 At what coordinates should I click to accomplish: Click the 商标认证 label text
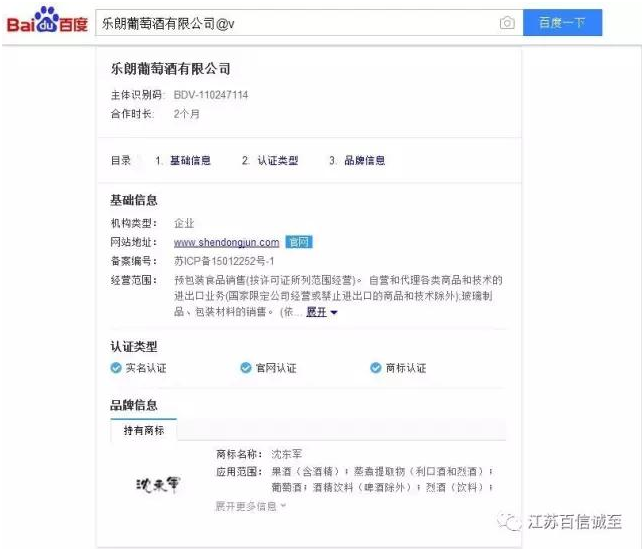[406, 368]
